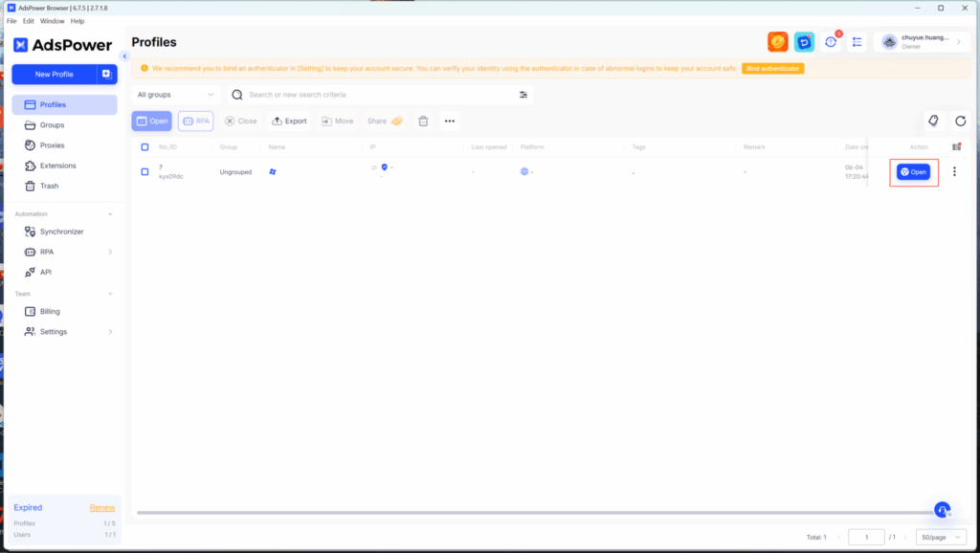Open the task list icon in the header
This screenshot has height=553, width=980.
pos(857,42)
